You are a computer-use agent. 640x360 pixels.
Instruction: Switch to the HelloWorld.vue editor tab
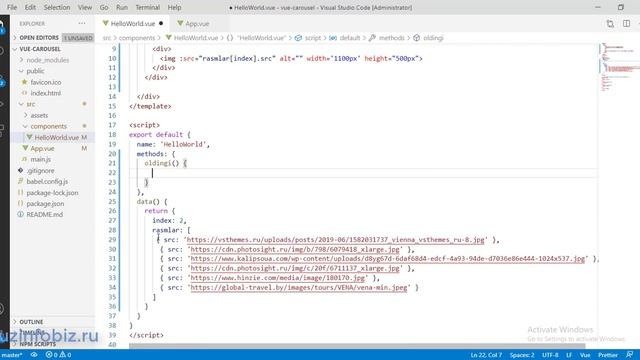point(133,24)
